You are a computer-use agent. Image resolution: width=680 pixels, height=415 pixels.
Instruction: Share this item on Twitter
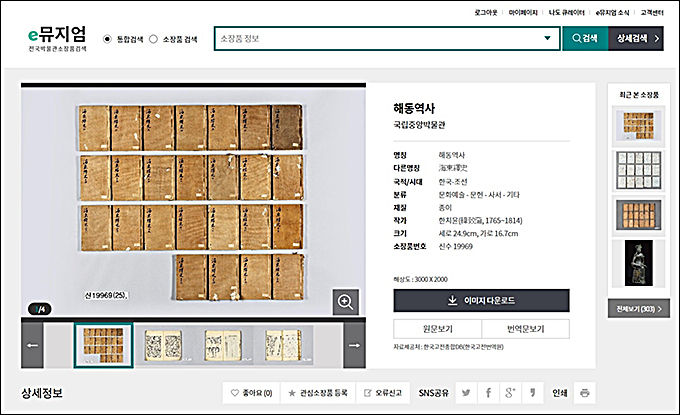[464, 392]
